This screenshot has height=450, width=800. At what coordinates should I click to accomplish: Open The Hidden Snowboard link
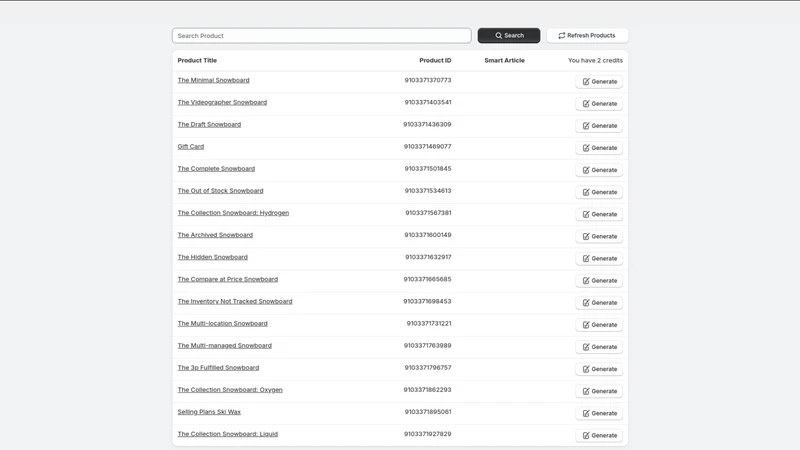[x=212, y=257]
